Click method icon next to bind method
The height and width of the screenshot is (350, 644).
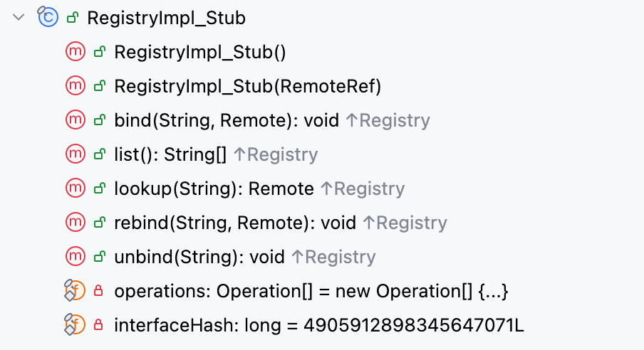(x=75, y=120)
